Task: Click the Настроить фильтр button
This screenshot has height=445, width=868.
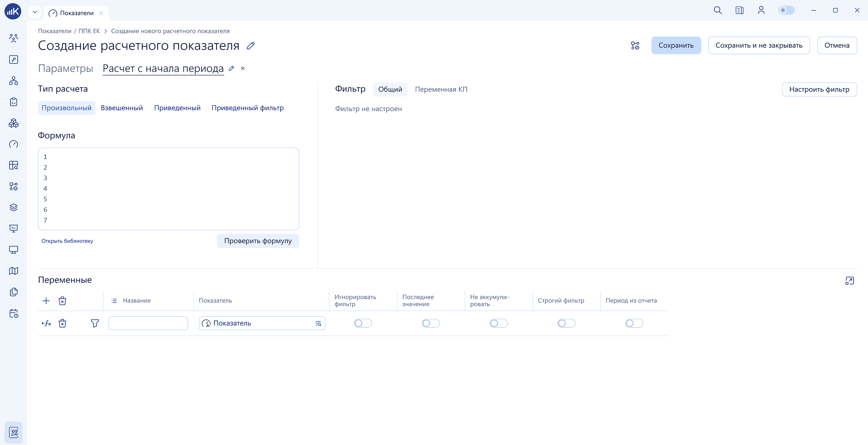Action: 819,89
